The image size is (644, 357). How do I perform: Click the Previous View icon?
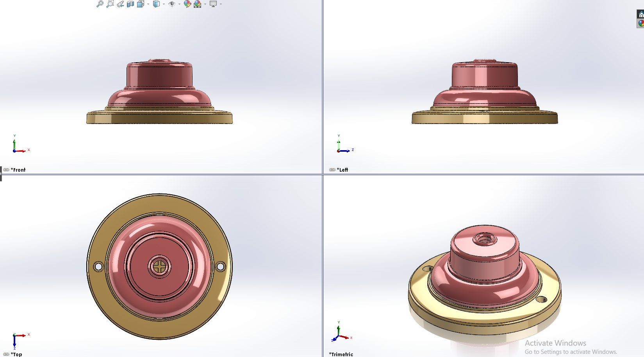click(x=120, y=4)
